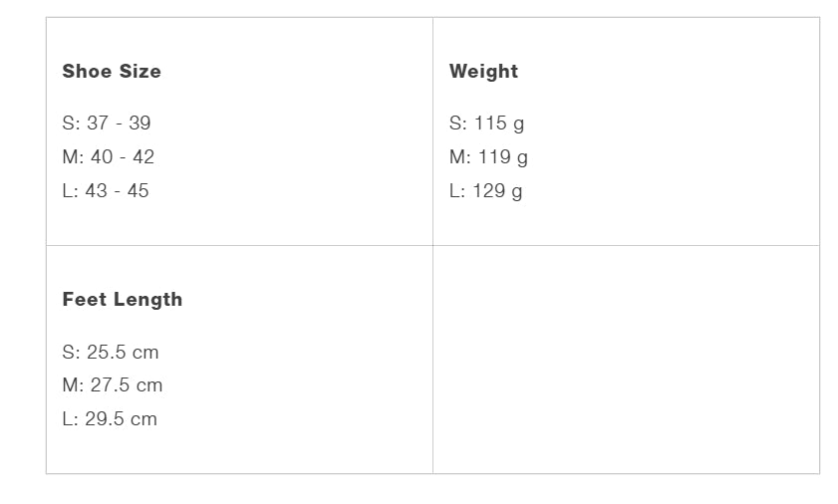Image resolution: width=838 pixels, height=504 pixels.
Task: Click the M: 119 g weight entry
Action: tap(488, 157)
